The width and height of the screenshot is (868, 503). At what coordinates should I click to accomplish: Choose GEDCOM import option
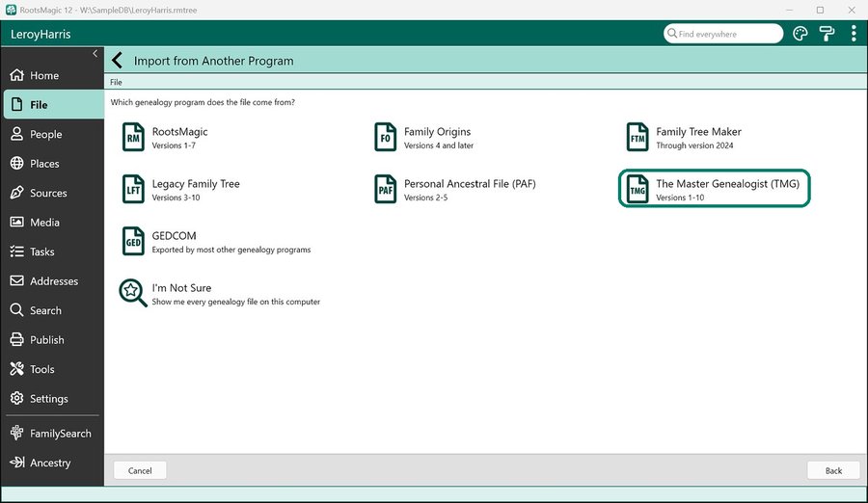click(216, 241)
